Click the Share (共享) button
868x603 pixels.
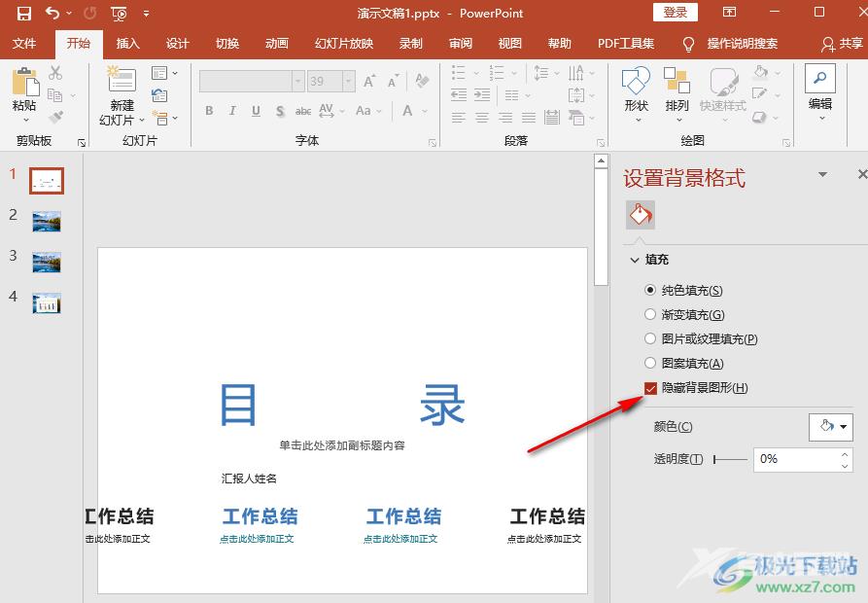click(x=843, y=44)
